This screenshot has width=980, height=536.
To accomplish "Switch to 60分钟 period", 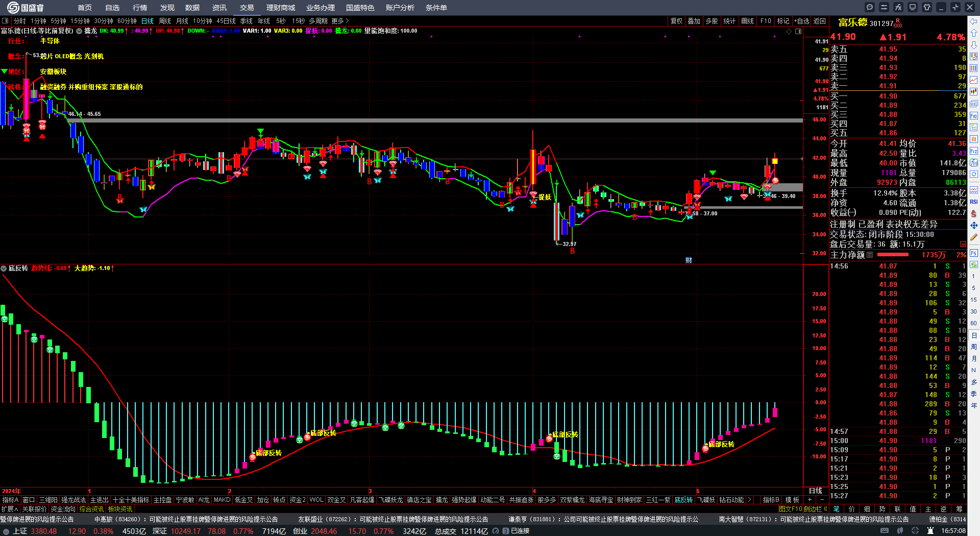I will pos(127,21).
